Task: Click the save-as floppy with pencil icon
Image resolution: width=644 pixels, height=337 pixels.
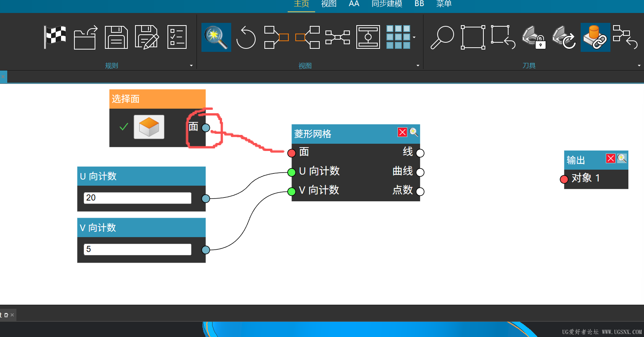Action: (147, 37)
